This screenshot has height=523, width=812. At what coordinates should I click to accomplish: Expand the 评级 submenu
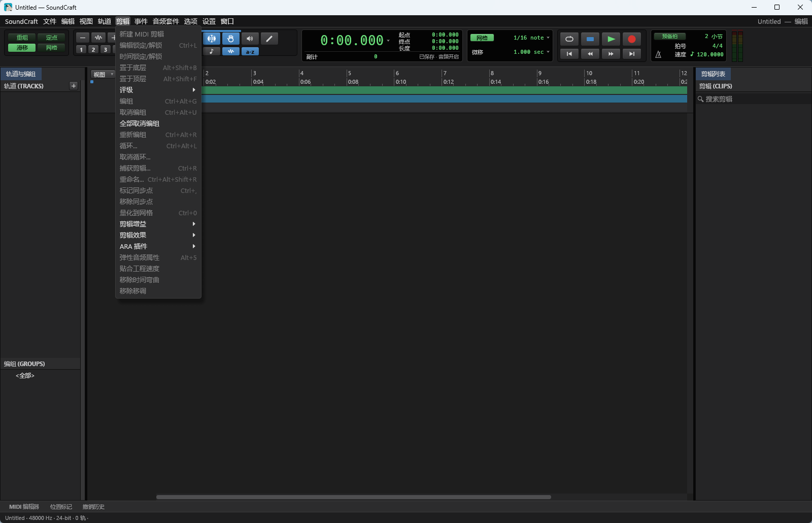coord(158,90)
